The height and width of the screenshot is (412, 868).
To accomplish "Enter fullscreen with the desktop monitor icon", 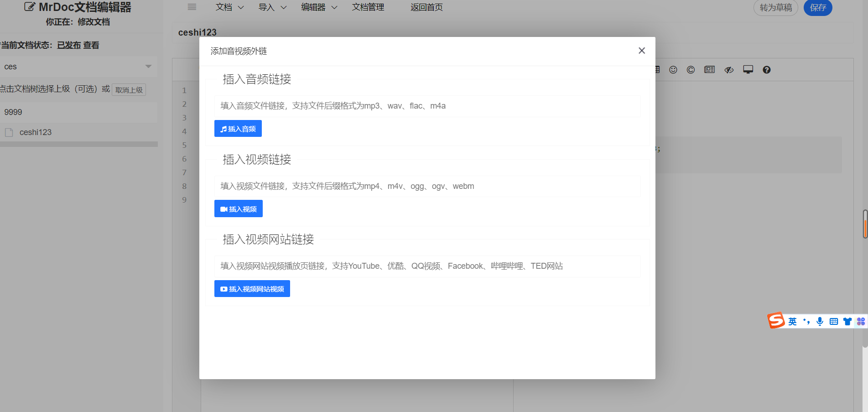I will [748, 70].
